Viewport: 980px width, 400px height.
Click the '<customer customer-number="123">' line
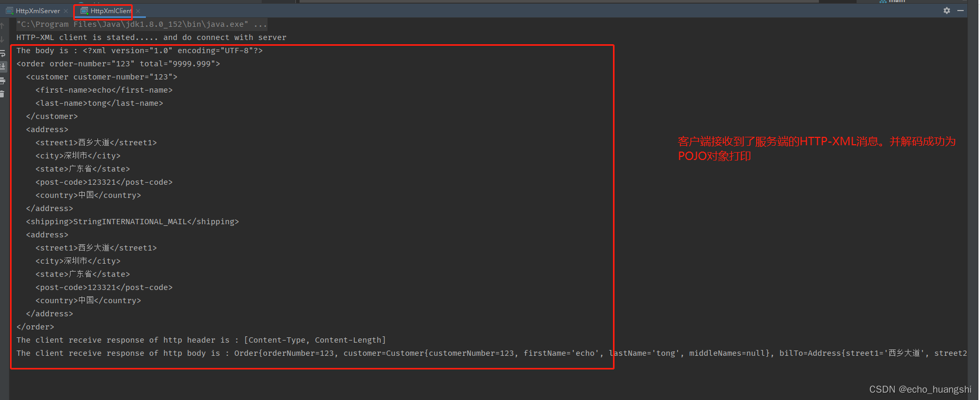pyautogui.click(x=102, y=77)
